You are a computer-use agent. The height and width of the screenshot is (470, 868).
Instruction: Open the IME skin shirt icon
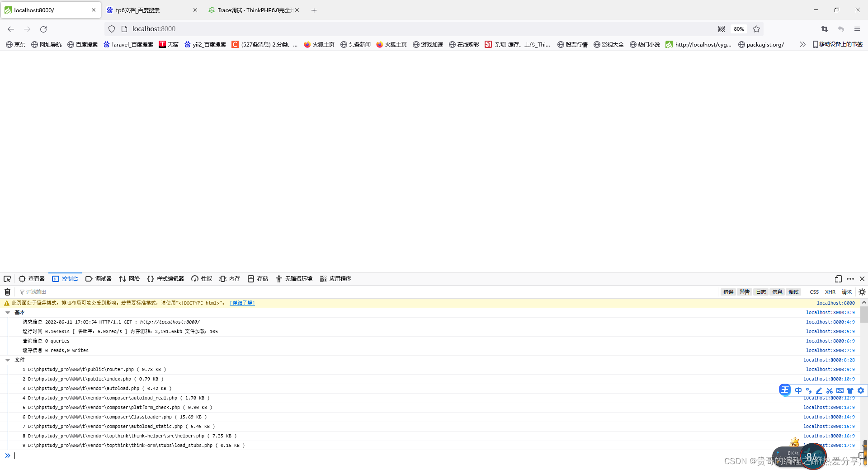click(850, 390)
